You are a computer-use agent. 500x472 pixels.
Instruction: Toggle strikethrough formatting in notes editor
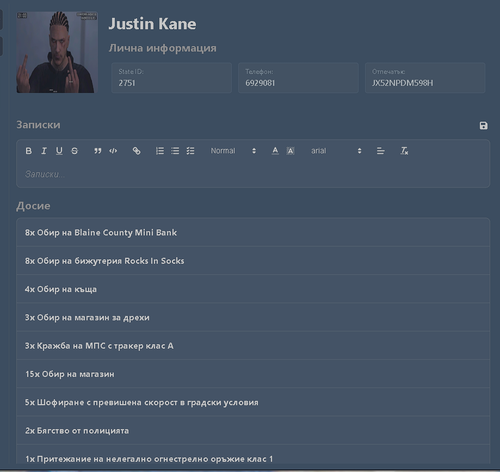(x=74, y=151)
